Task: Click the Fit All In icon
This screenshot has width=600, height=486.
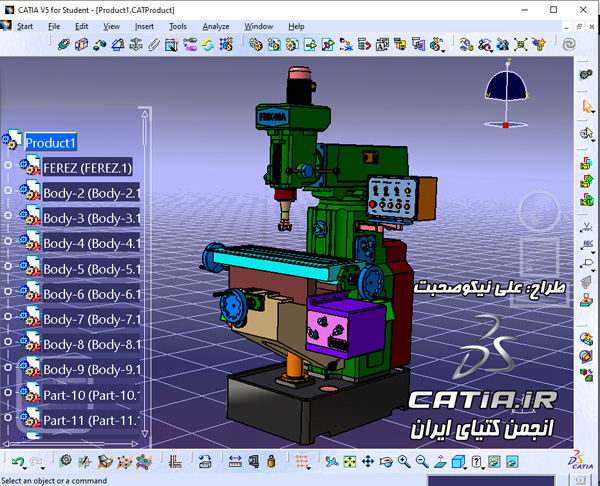Action: (x=349, y=462)
